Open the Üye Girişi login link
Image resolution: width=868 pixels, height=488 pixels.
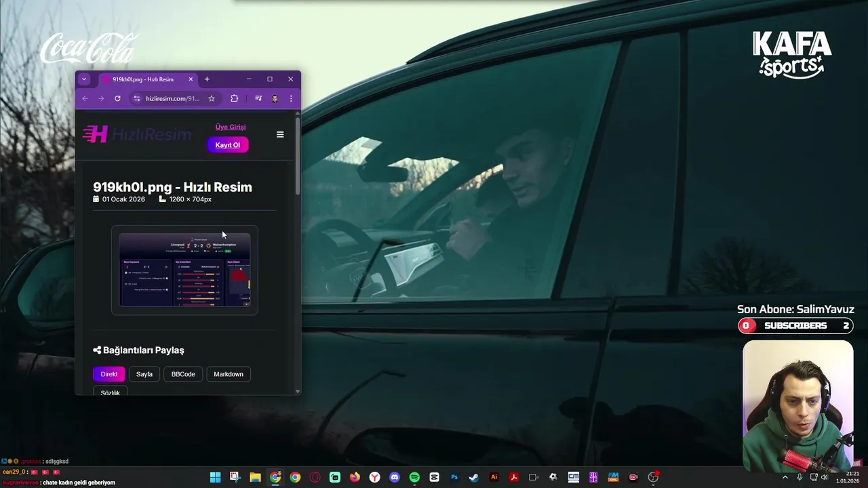coord(231,127)
